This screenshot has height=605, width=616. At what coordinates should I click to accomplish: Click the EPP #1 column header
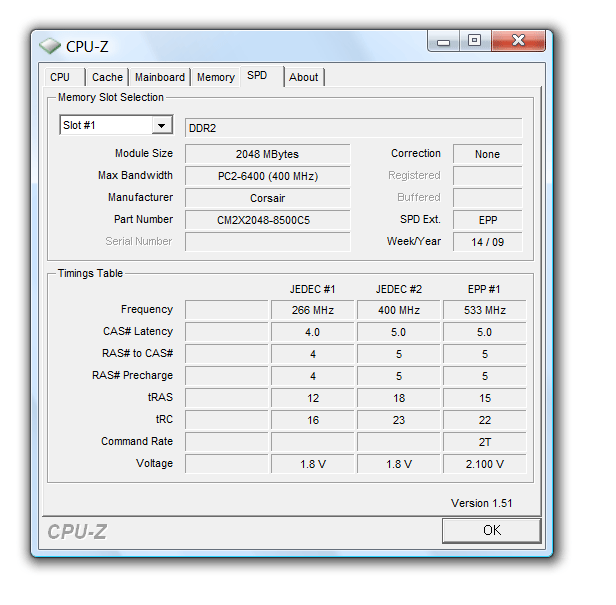tap(484, 290)
